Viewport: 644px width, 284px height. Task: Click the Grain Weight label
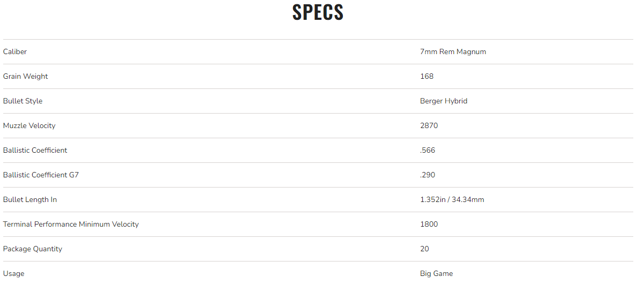[26, 77]
